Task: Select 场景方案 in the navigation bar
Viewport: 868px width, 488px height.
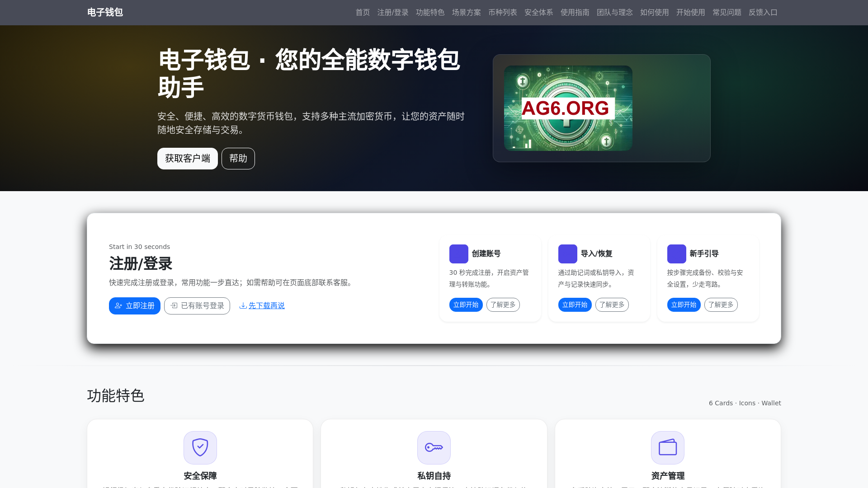Action: (x=467, y=12)
